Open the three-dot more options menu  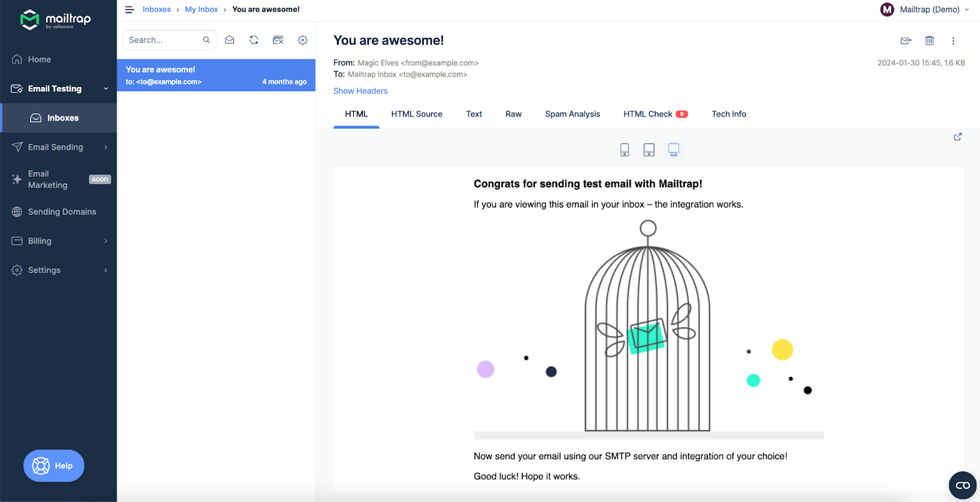pyautogui.click(x=953, y=40)
